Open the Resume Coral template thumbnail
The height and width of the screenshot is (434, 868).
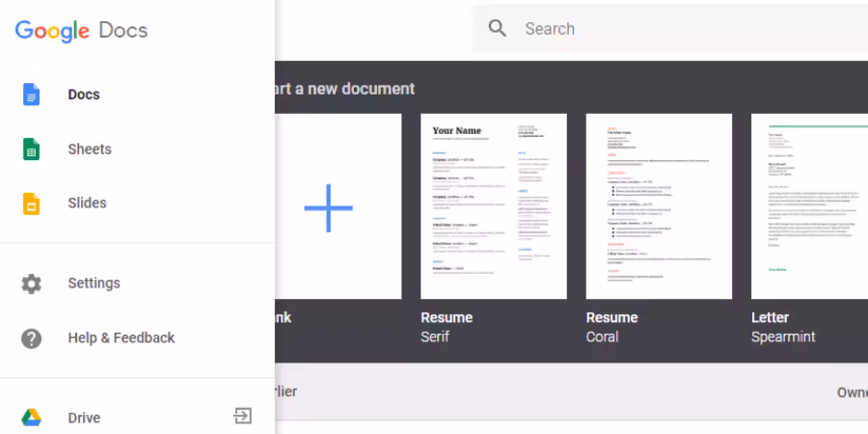(x=659, y=206)
